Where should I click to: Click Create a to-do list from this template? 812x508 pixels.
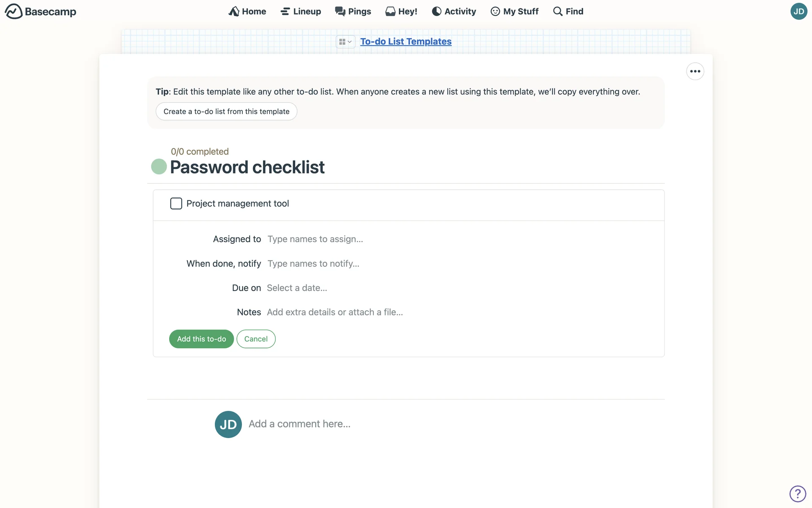tap(226, 111)
